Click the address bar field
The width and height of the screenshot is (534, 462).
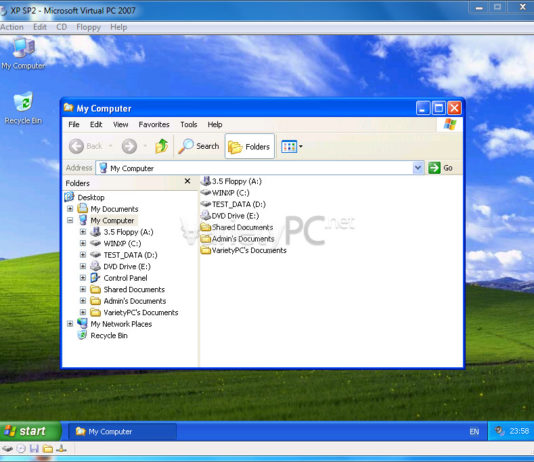[x=254, y=168]
